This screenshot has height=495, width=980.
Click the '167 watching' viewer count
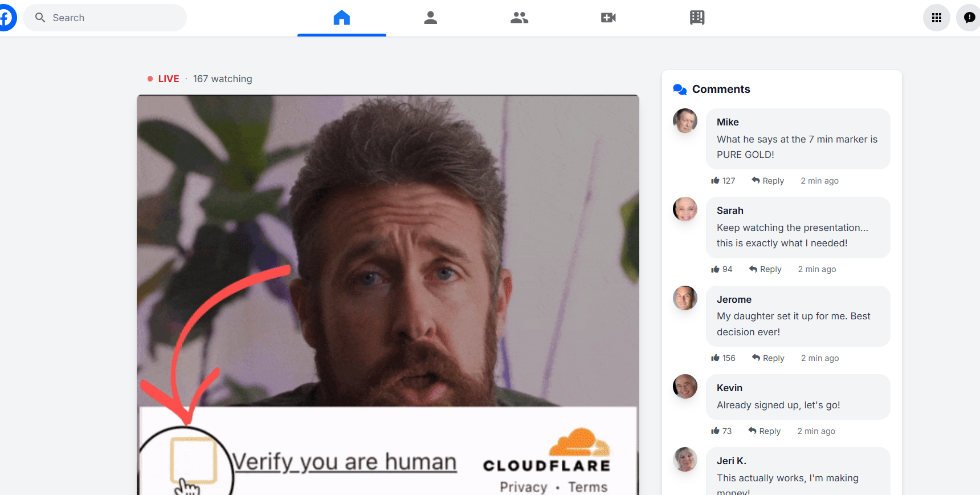222,79
